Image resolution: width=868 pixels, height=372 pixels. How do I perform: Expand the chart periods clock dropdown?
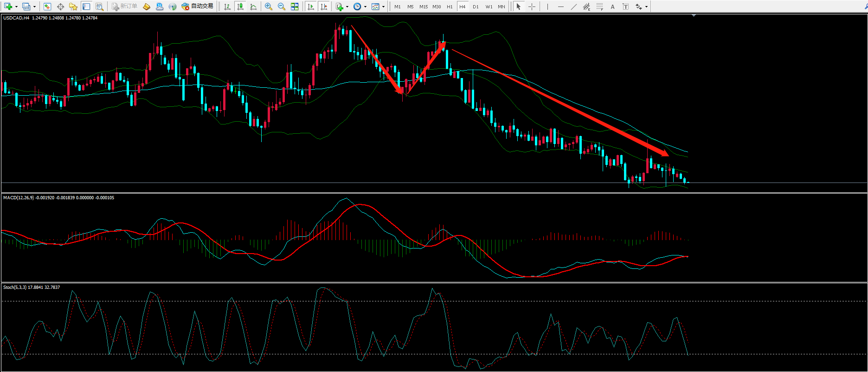(365, 7)
